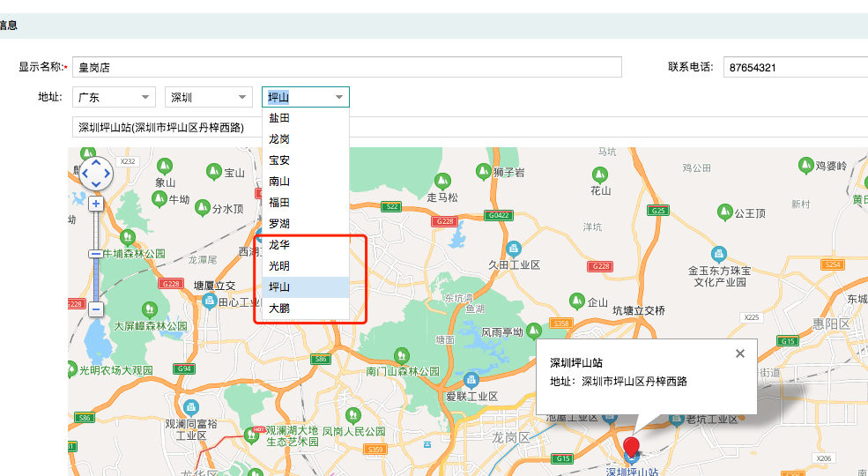Click the 惠阳区 map label
Image resolution: width=868 pixels, height=476 pixels.
coord(831,324)
